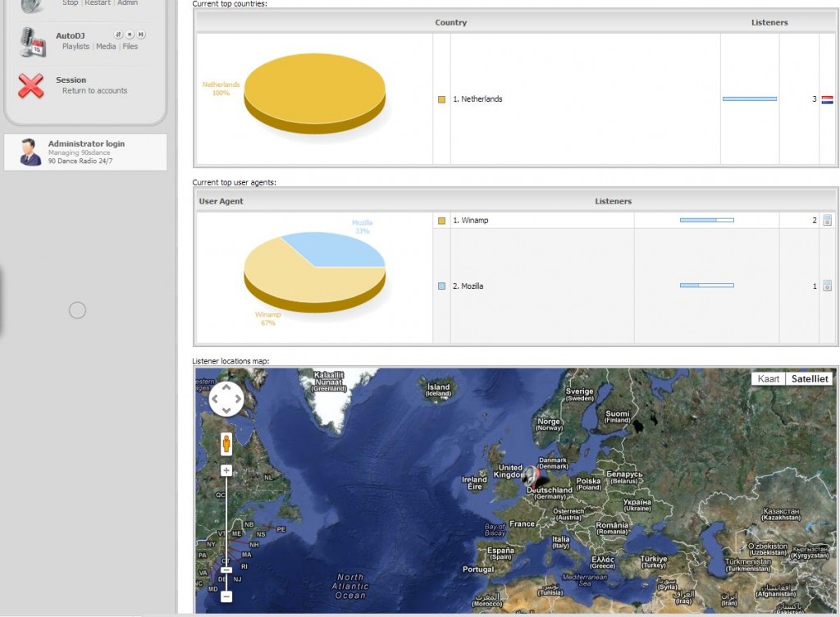Pan the map up arrow

coord(226,387)
